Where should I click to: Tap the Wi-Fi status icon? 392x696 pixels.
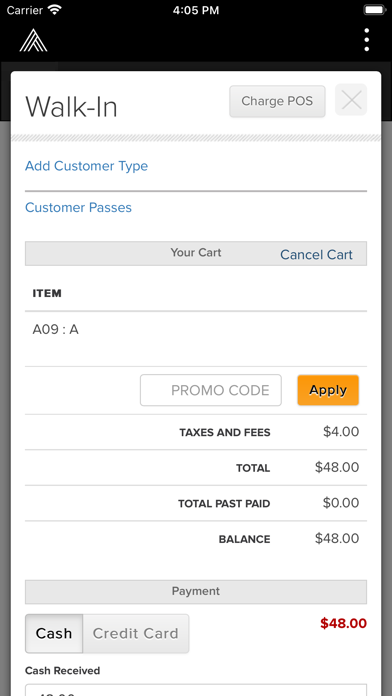(55, 10)
